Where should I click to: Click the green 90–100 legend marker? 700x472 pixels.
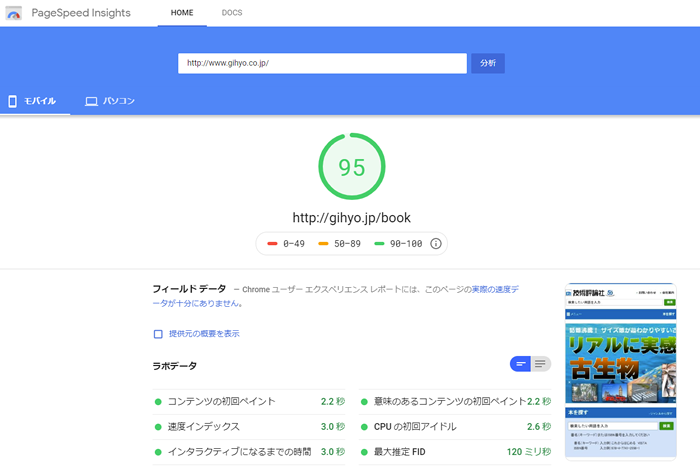tap(379, 243)
